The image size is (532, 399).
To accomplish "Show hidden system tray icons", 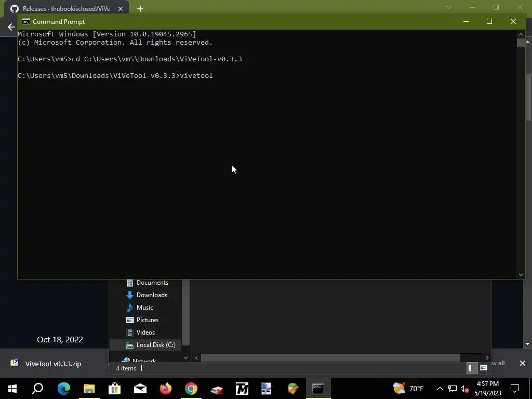I will (x=440, y=389).
